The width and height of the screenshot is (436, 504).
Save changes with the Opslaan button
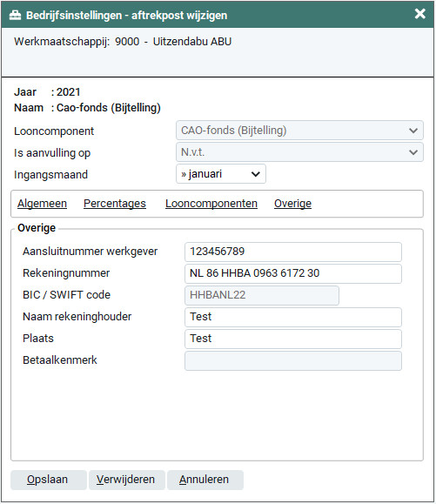pyautogui.click(x=49, y=480)
